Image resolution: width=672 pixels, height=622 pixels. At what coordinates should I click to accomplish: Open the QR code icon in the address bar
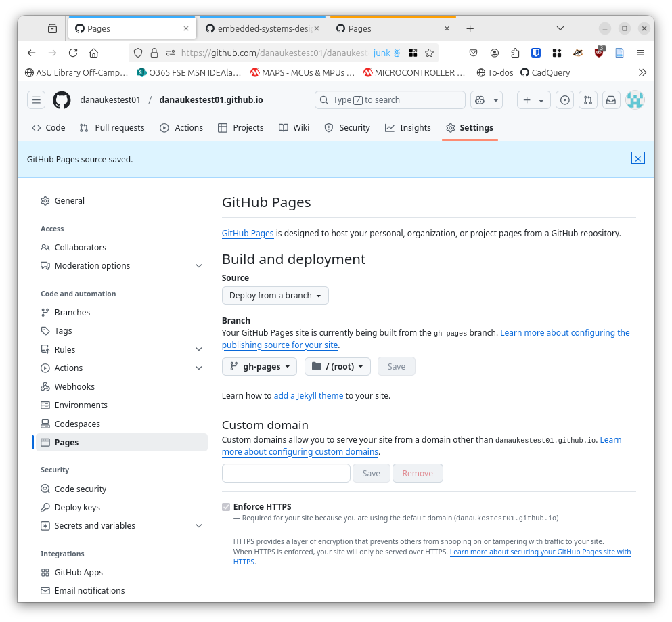(x=413, y=53)
